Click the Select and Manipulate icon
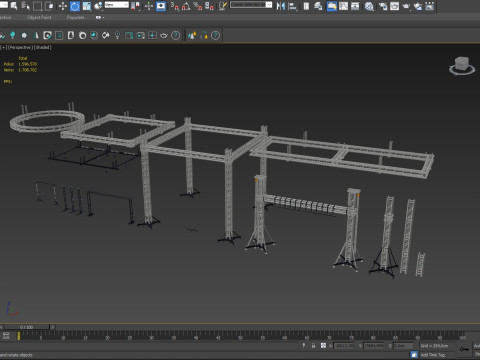 pos(149,6)
